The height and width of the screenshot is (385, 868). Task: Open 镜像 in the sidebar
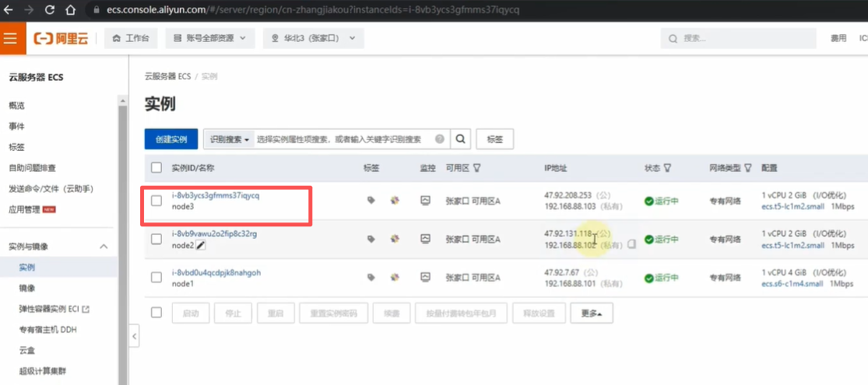27,289
